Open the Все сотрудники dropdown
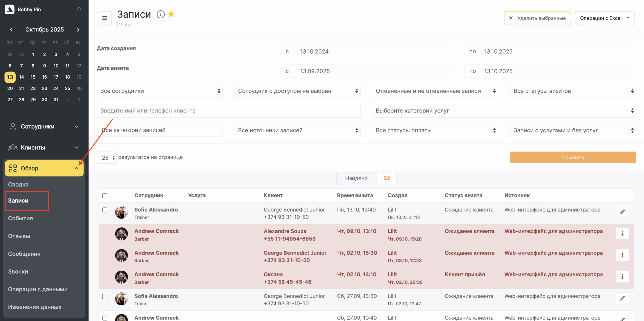 (x=159, y=91)
